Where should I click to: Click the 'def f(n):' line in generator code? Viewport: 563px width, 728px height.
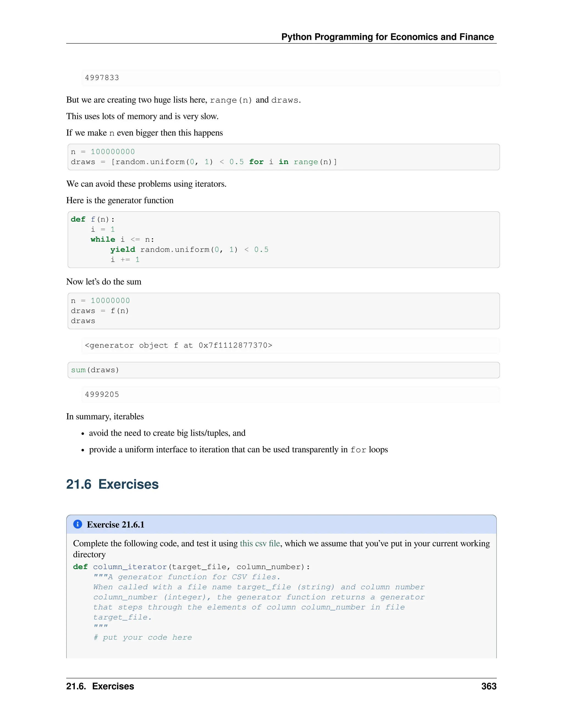pyautogui.click(x=93, y=219)
